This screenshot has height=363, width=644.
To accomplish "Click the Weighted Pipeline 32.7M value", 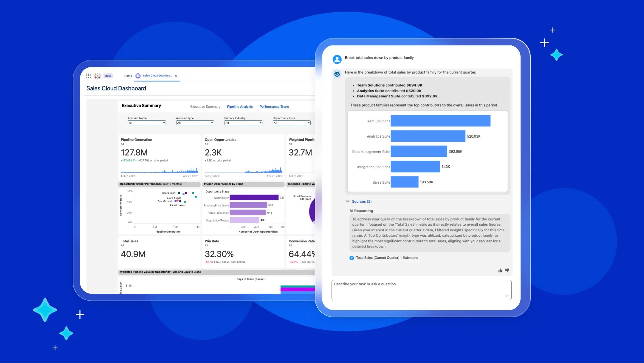I will point(300,153).
